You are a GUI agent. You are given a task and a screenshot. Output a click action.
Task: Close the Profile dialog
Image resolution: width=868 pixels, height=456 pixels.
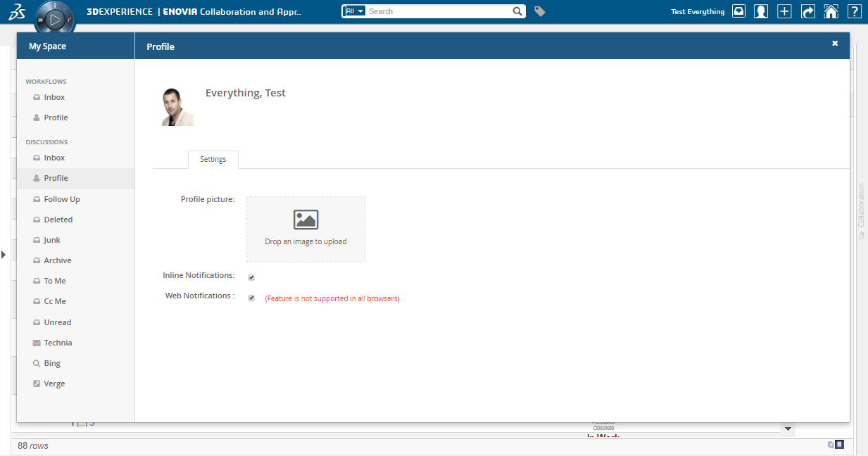click(835, 44)
